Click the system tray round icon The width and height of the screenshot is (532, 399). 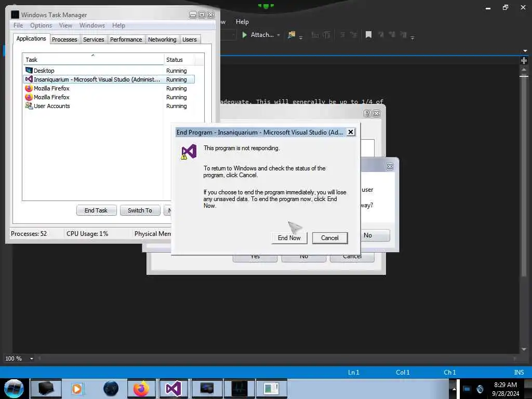tap(480, 389)
